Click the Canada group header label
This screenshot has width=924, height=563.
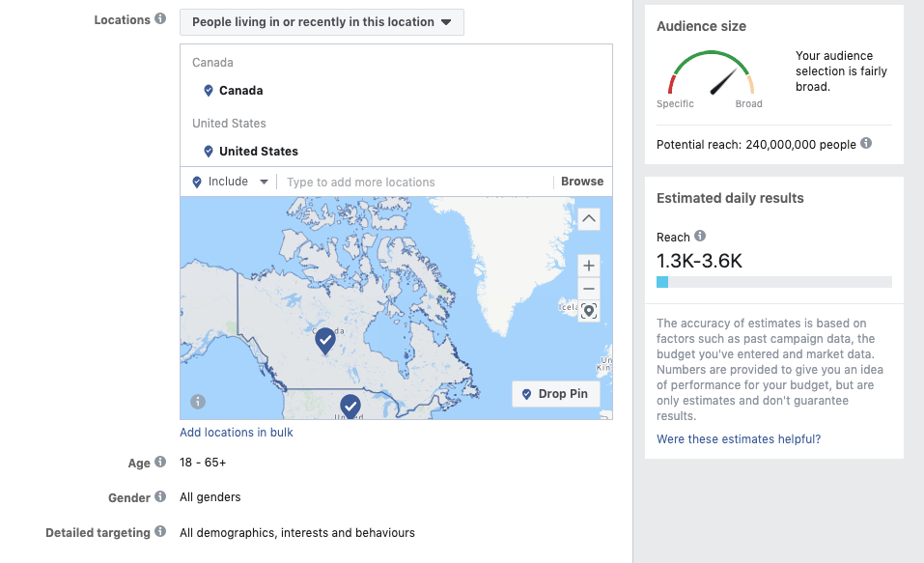(x=212, y=63)
